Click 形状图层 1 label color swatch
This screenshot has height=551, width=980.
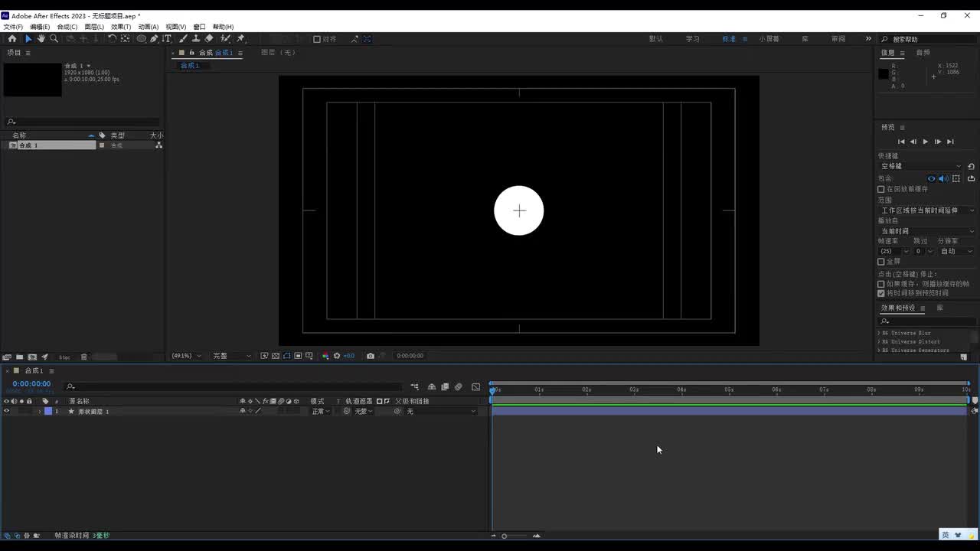[x=48, y=412]
